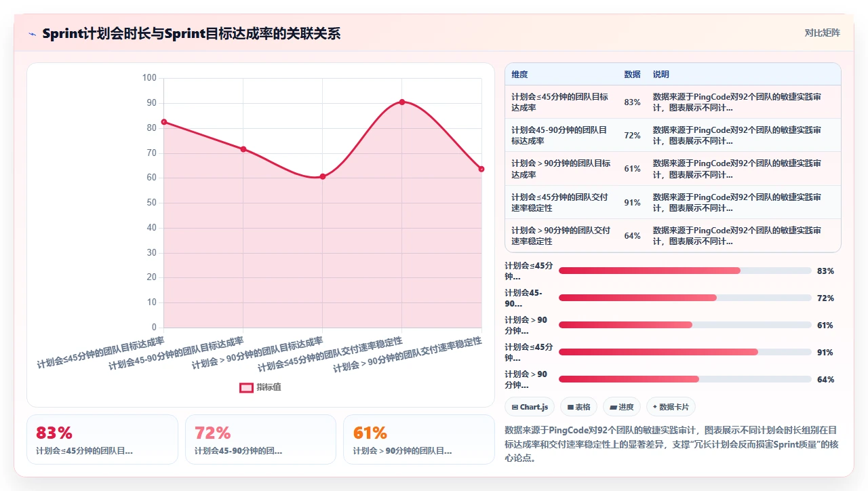Click the 91% progress bar
Image resolution: width=868 pixels, height=491 pixels.
tap(685, 352)
